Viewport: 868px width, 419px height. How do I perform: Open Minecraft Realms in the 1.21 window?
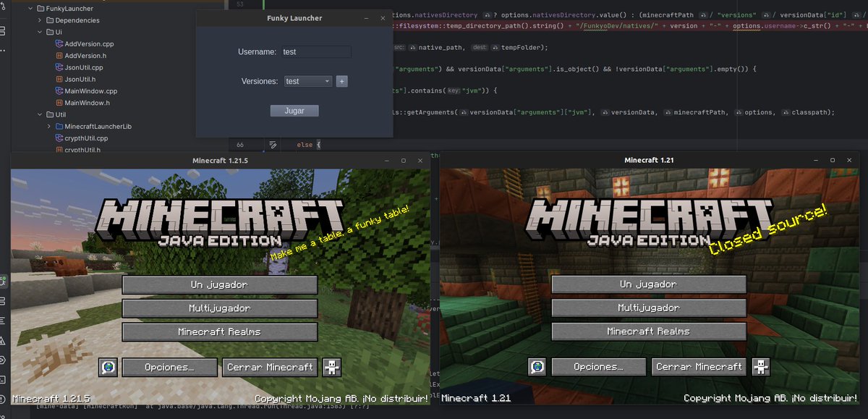pyautogui.click(x=649, y=331)
